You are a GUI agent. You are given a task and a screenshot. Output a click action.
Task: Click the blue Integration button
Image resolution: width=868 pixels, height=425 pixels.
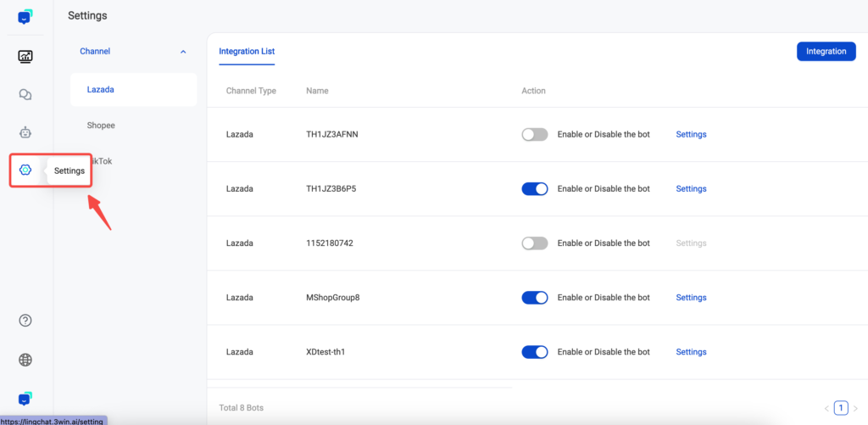tap(826, 52)
